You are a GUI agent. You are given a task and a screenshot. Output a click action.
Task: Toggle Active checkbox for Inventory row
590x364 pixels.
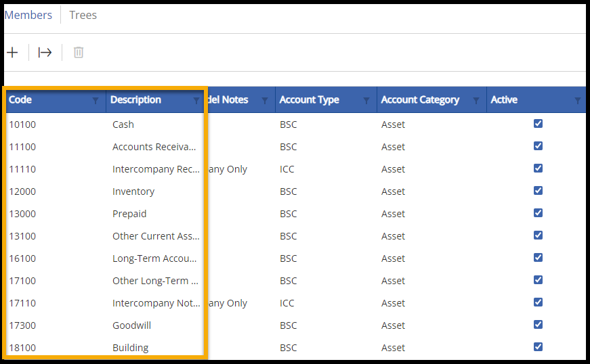pyautogui.click(x=539, y=191)
